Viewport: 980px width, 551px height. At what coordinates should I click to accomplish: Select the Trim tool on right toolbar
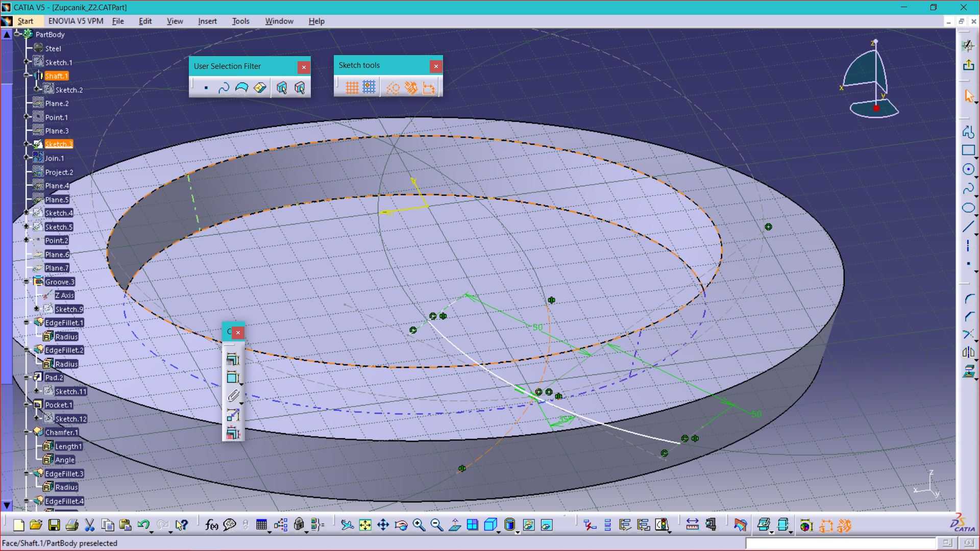click(x=968, y=334)
